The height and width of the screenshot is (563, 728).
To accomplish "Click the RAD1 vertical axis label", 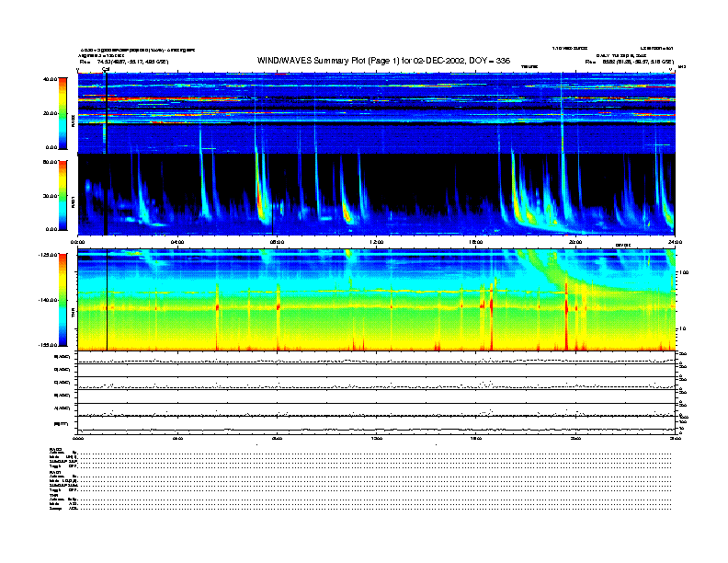I will (73, 201).
